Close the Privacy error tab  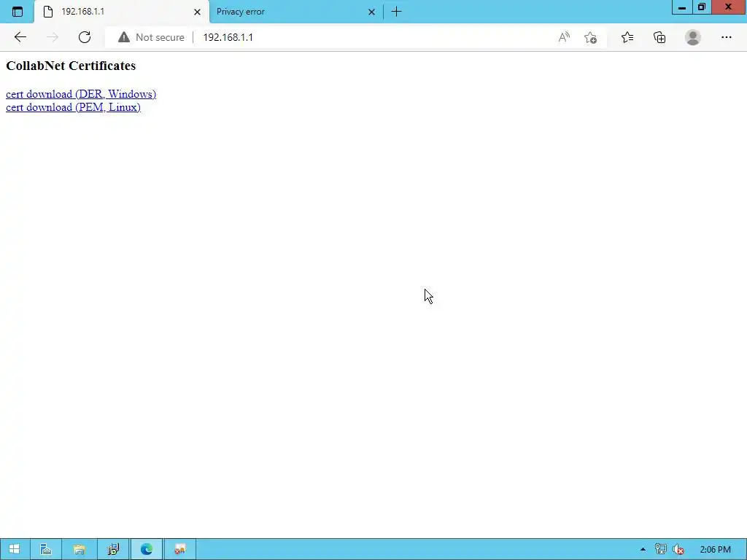coord(371,12)
